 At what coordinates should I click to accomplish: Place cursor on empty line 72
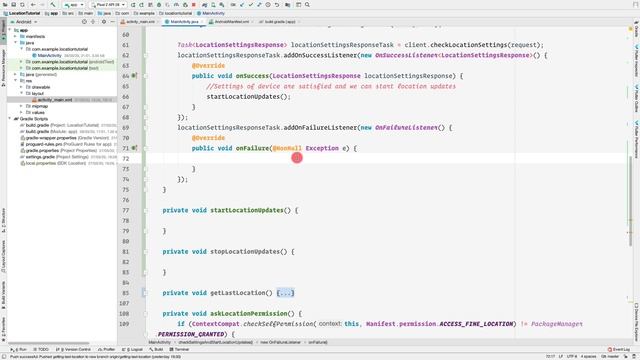click(386, 158)
